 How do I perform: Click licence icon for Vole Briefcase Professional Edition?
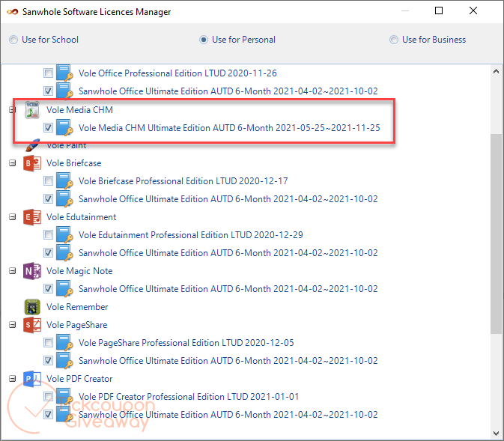point(64,181)
